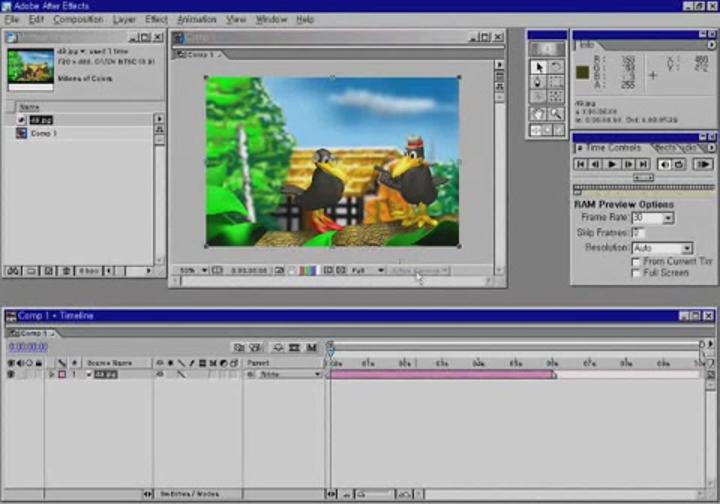This screenshot has height=504, width=720.
Task: Click the take snapshot camera icon
Action: click(279, 270)
